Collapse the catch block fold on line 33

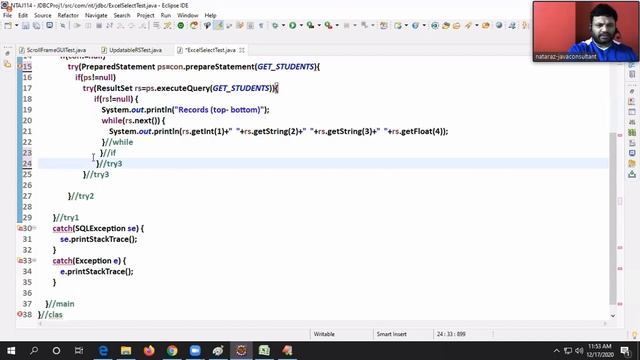35,260
